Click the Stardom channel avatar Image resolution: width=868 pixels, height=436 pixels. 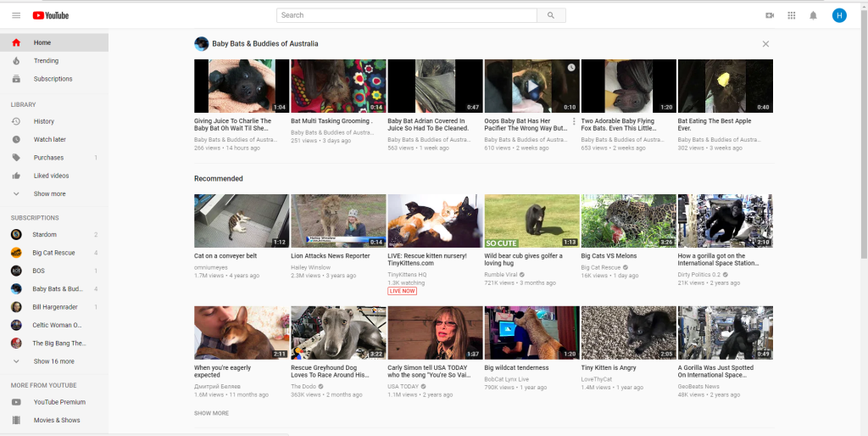click(16, 234)
